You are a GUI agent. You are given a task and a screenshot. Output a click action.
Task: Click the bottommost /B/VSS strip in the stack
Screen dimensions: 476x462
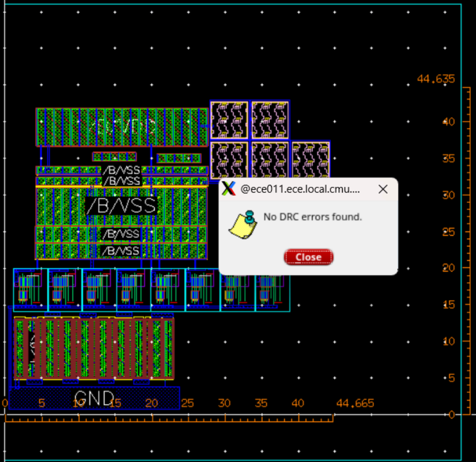(x=122, y=251)
